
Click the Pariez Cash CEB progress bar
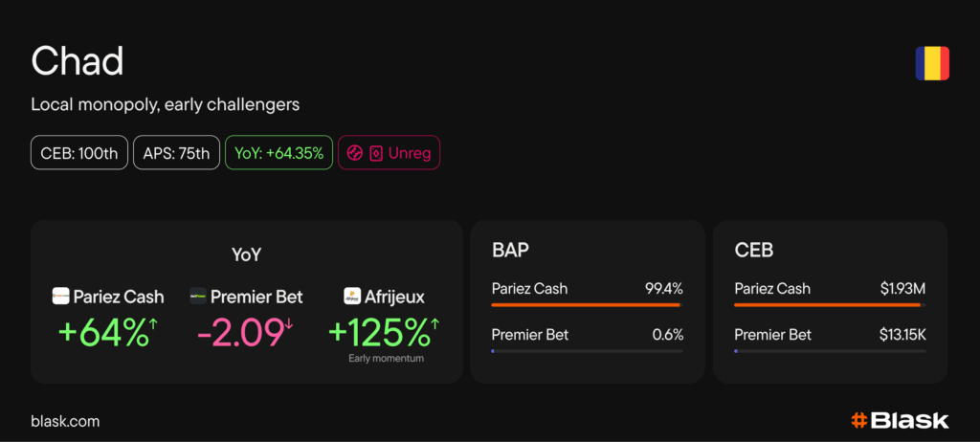[x=829, y=305]
